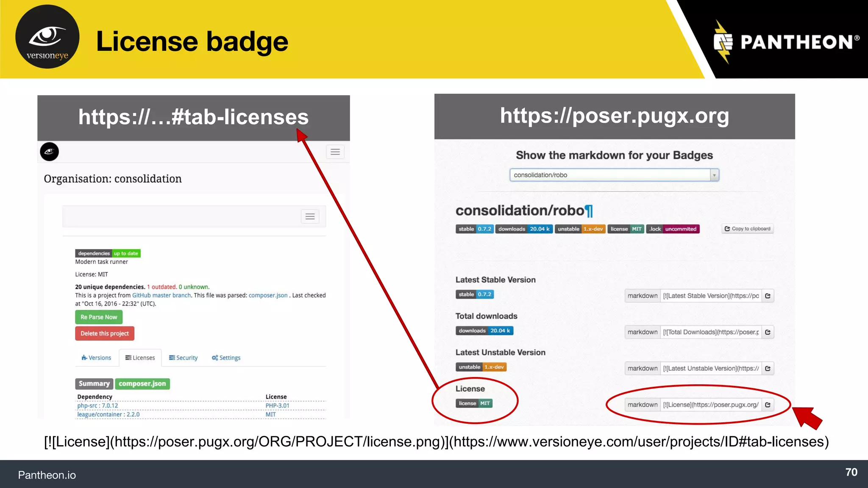The image size is (868, 488).
Task: Switch to the Licenses tab
Action: coord(140,358)
